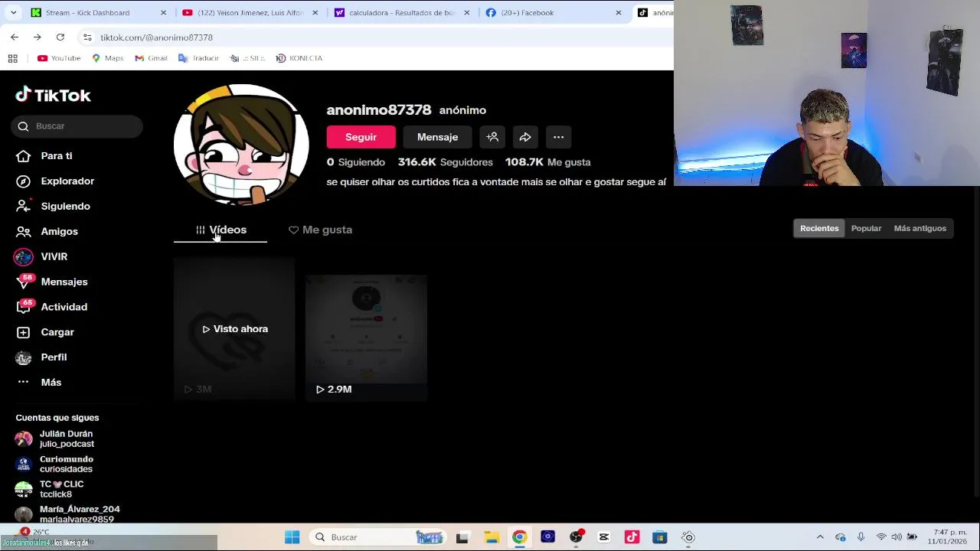Open Traducir bookmark

tap(198, 58)
